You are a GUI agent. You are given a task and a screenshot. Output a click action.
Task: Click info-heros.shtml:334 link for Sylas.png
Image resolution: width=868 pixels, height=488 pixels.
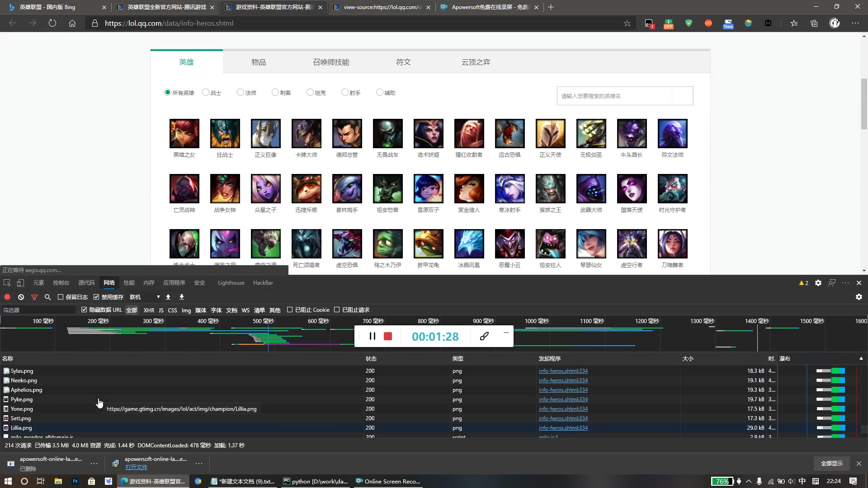(x=563, y=371)
